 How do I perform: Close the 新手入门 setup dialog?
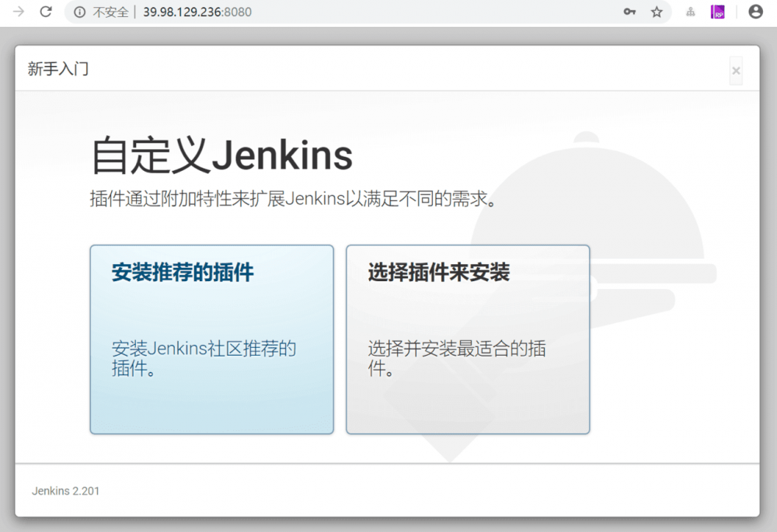point(736,71)
